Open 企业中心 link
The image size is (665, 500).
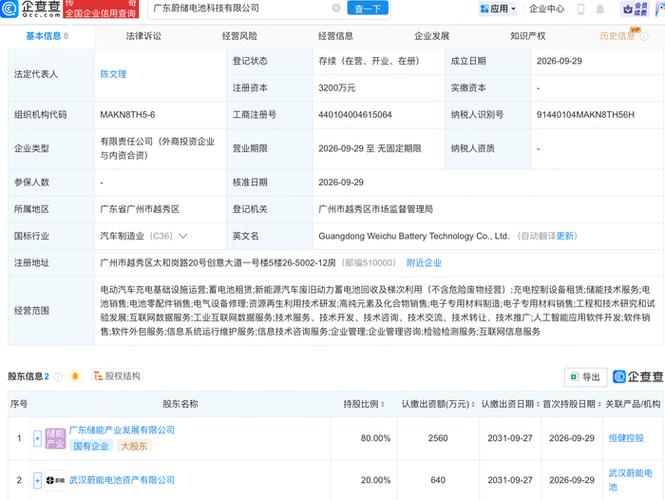coord(547,9)
